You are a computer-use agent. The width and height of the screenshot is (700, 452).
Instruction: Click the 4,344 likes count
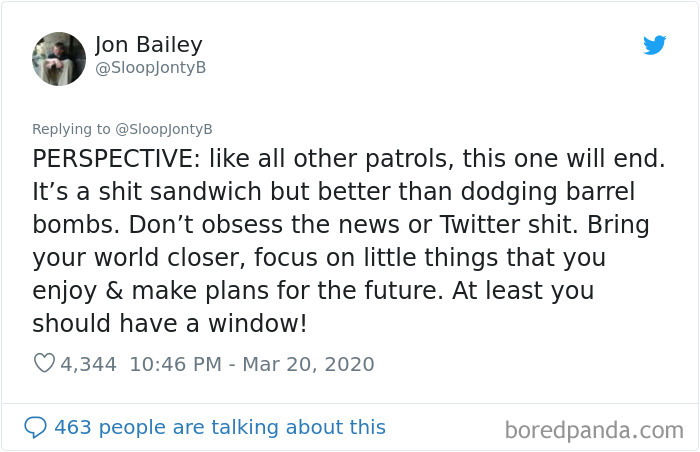88,364
